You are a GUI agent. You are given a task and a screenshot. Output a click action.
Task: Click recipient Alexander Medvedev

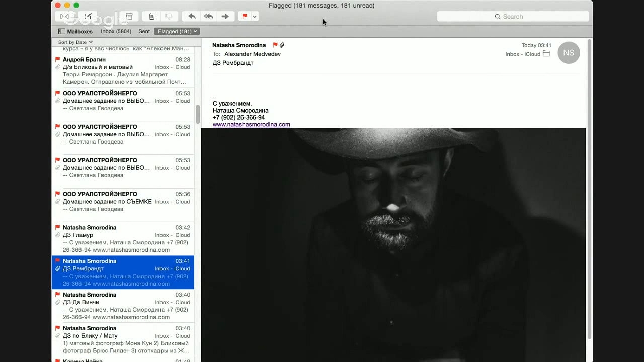[253, 54]
